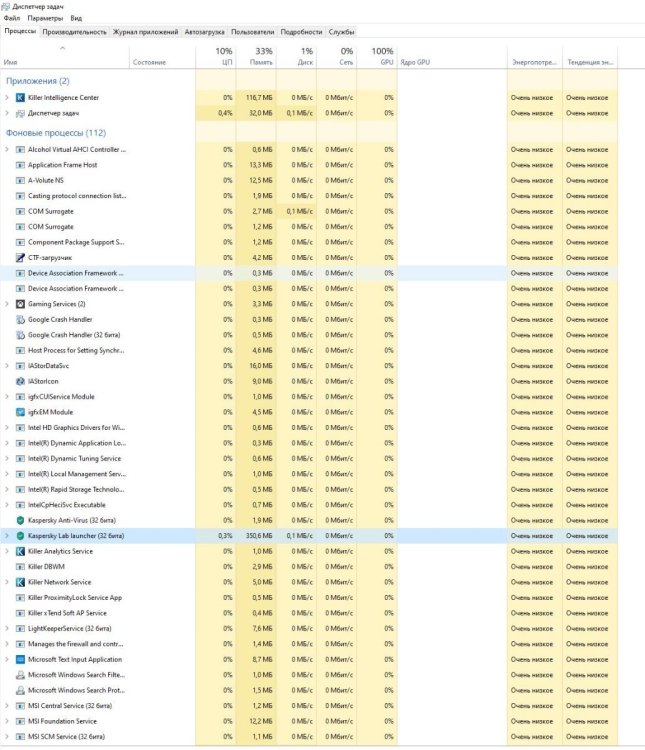This screenshot has height=750, width=645.
Task: Click the Фоновые процессы (112) group header
Action: pos(56,133)
